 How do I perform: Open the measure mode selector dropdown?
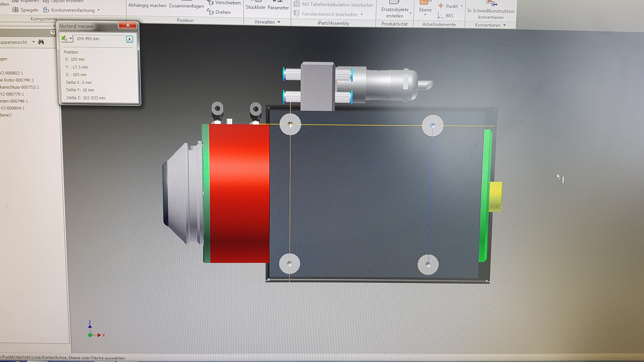click(70, 39)
